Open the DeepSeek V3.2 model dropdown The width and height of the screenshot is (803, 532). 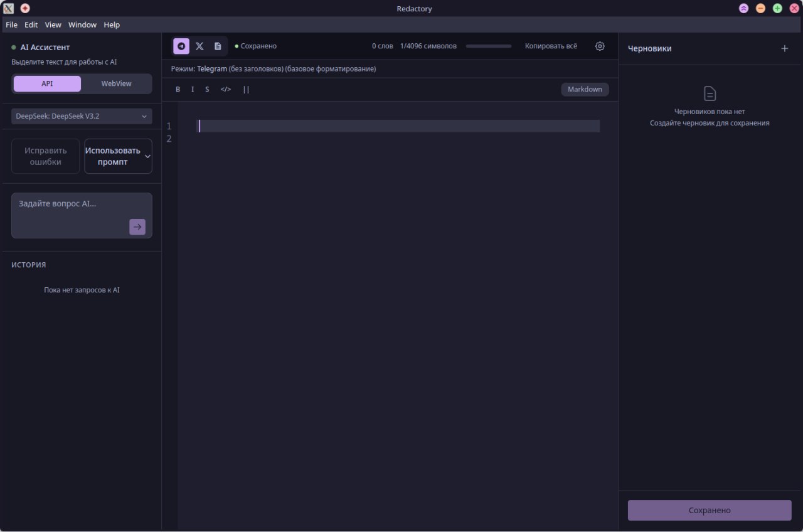[82, 116]
